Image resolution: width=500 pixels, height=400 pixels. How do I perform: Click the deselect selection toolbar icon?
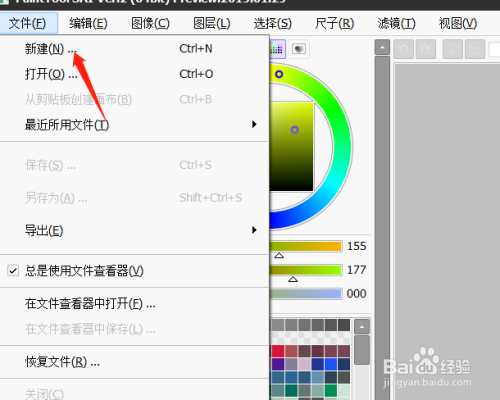[x=453, y=49]
